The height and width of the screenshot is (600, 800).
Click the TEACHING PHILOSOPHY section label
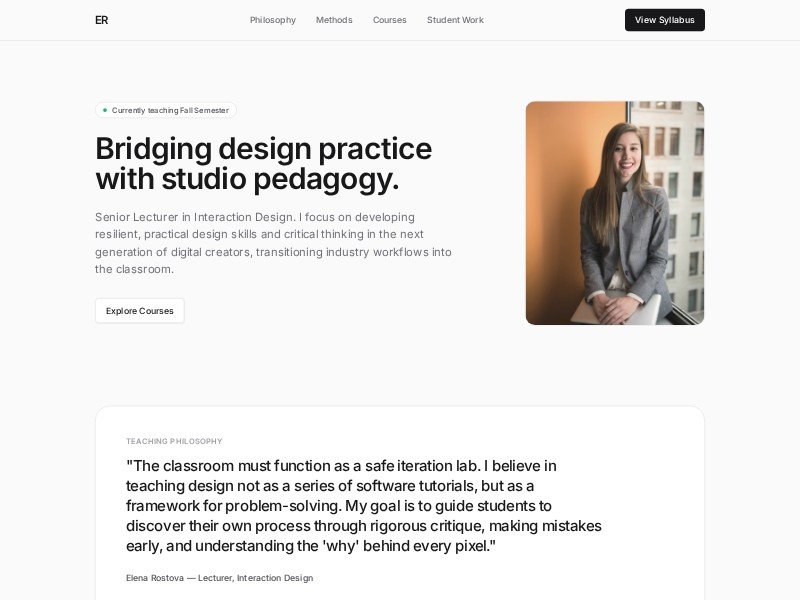point(174,441)
